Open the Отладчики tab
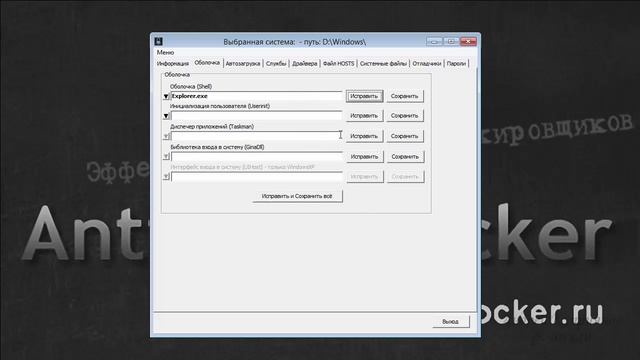The image size is (640, 360). tap(427, 64)
